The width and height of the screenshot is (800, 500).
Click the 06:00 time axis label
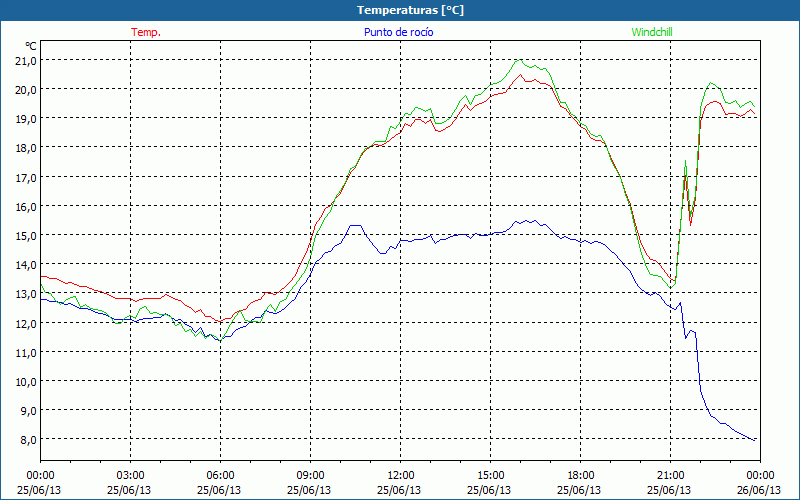coord(220,476)
